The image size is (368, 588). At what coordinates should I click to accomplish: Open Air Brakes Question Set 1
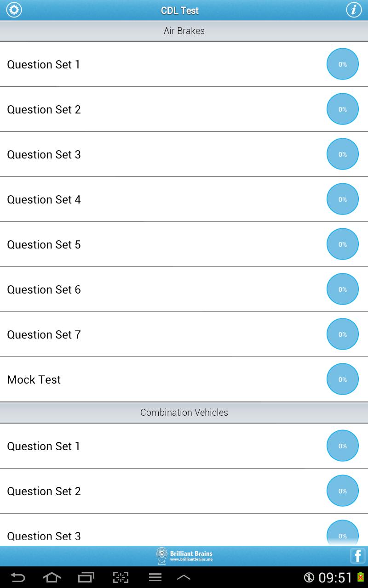[x=184, y=64]
